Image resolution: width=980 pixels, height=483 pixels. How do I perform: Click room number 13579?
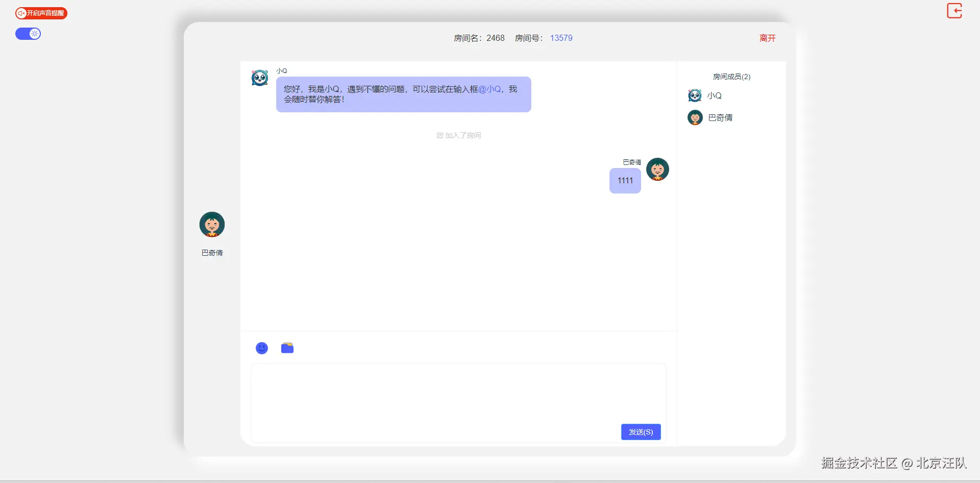(x=561, y=38)
